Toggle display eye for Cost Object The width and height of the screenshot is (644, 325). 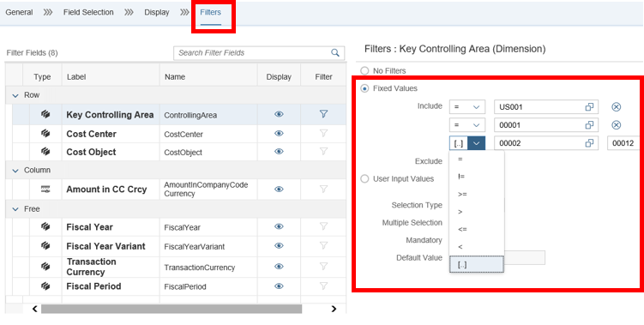279,152
